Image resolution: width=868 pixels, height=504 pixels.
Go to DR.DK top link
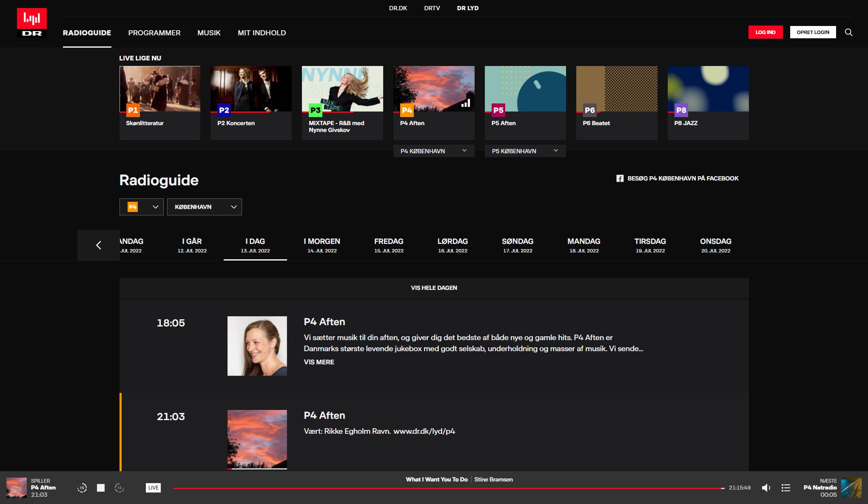(x=398, y=8)
